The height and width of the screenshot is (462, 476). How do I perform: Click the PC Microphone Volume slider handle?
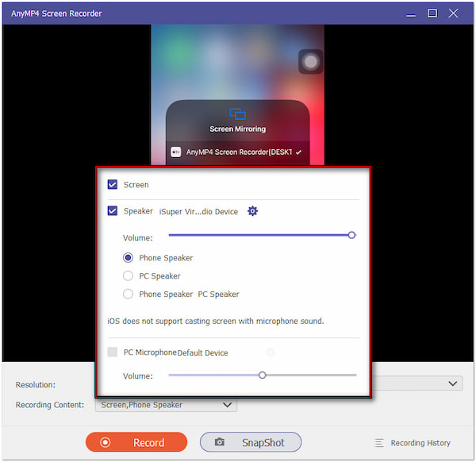click(263, 375)
